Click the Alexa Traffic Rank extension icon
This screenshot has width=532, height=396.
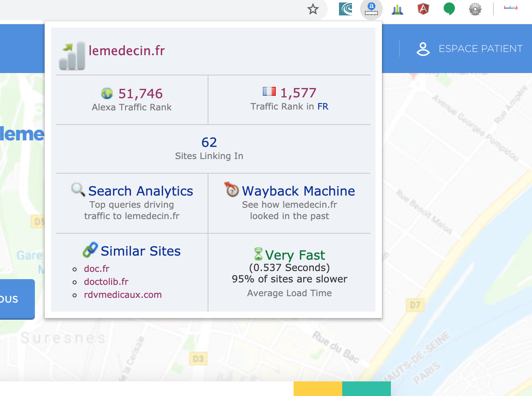click(x=371, y=9)
